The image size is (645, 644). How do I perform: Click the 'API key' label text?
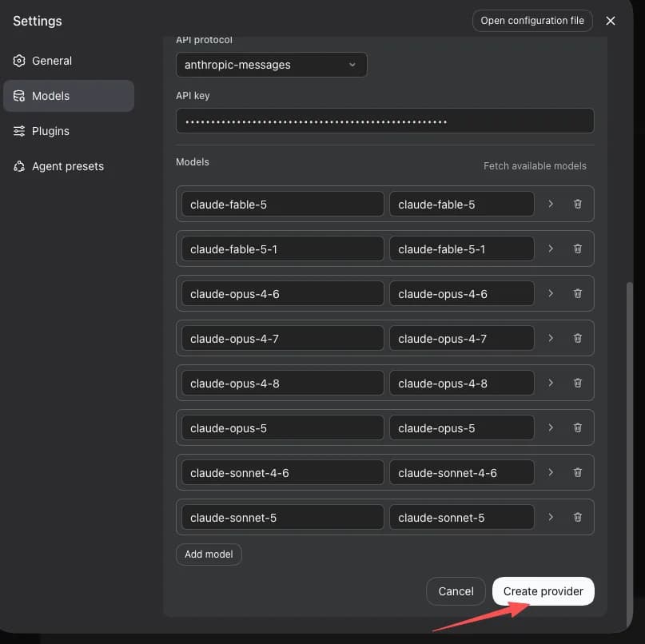pyautogui.click(x=193, y=95)
